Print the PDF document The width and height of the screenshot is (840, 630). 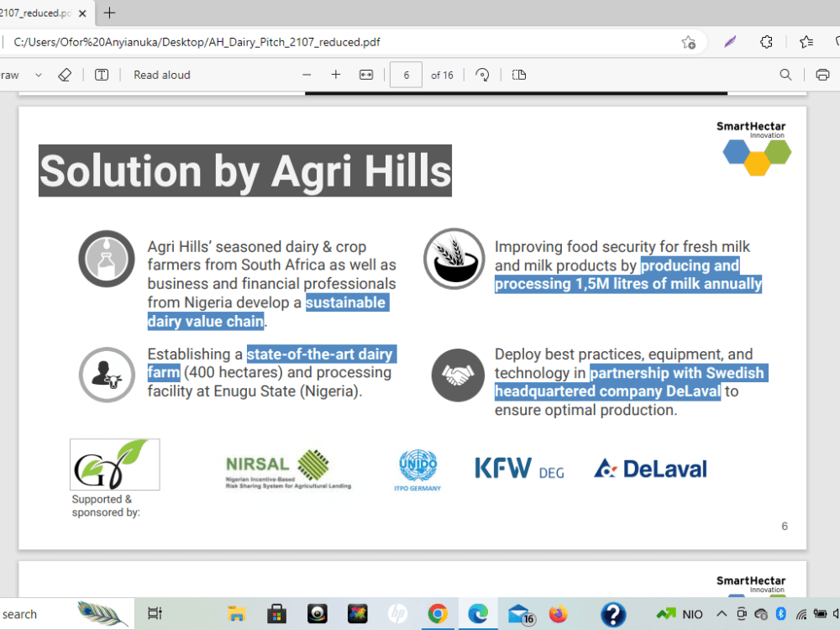822,75
